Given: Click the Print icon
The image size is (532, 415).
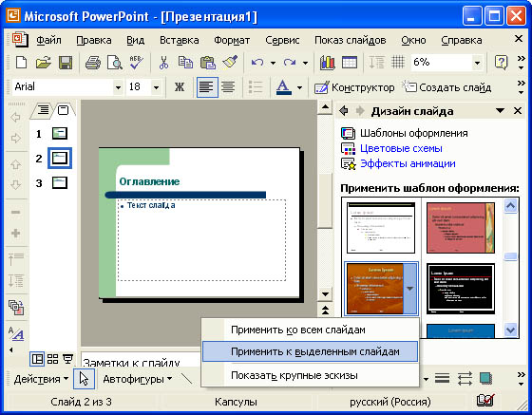Looking at the screenshot, I should point(93,63).
